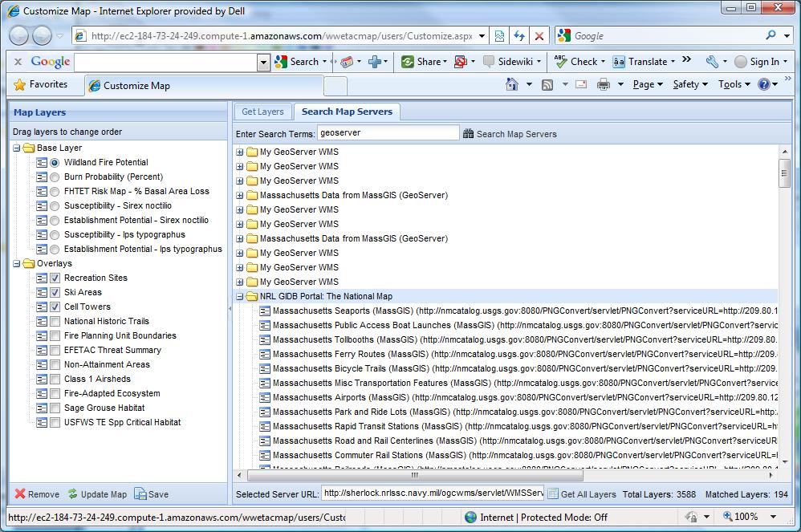Click the browser Forward arrow button
The image size is (801, 532).
click(42, 36)
